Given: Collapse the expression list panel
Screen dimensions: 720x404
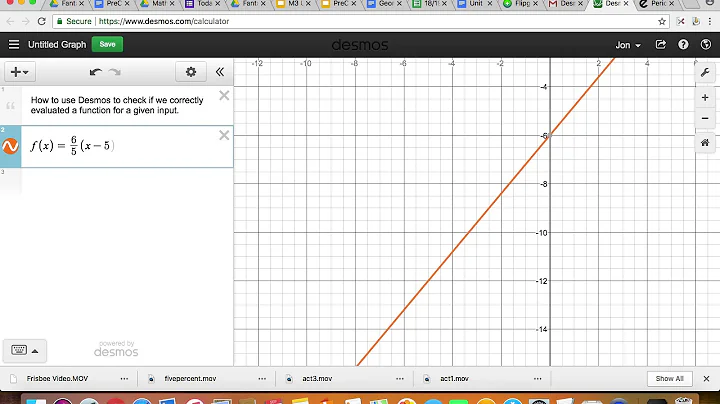Looking at the screenshot, I should [220, 72].
